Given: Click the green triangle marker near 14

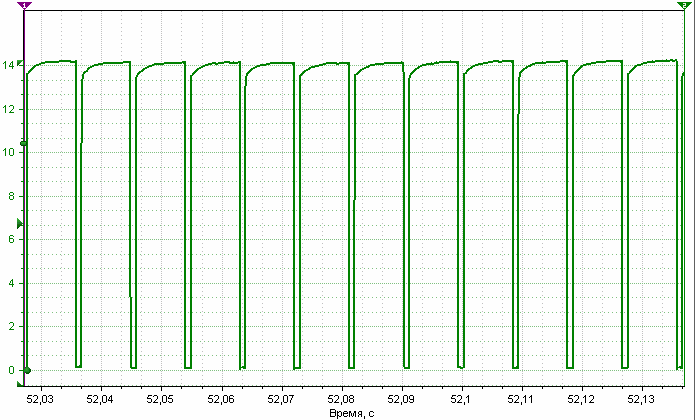Looking at the screenshot, I should click(20, 64).
